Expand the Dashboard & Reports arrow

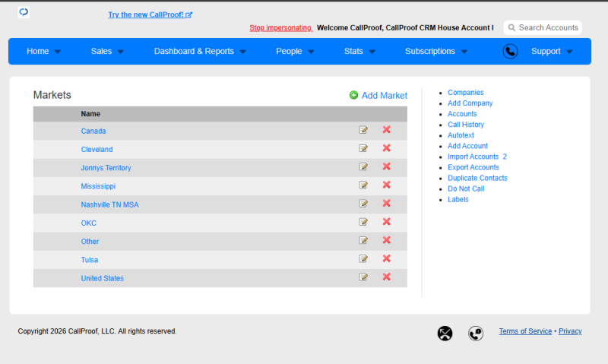click(x=242, y=52)
